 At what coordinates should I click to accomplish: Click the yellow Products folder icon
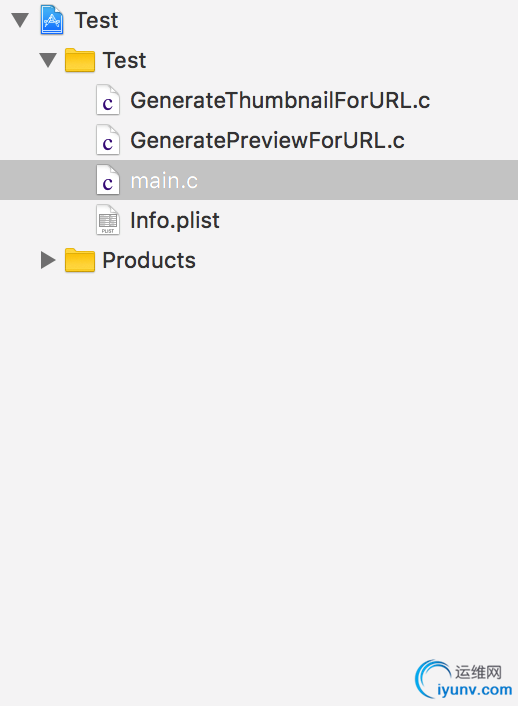coord(80,260)
